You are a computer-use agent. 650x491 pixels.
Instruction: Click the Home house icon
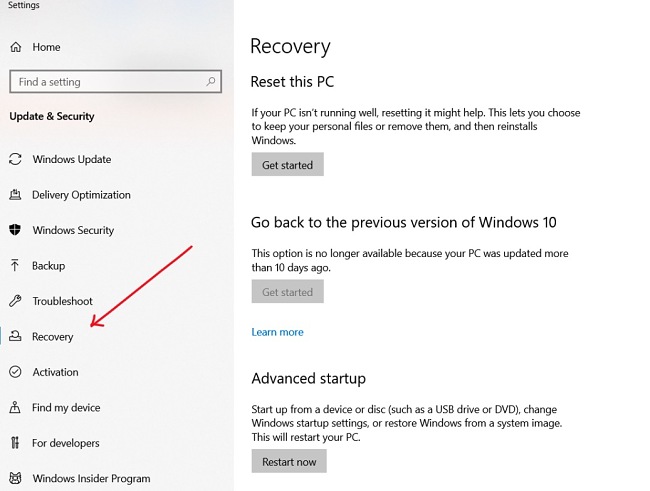16,47
